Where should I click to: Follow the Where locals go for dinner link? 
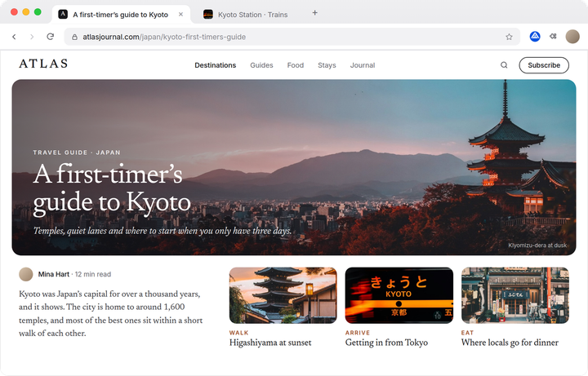510,343
